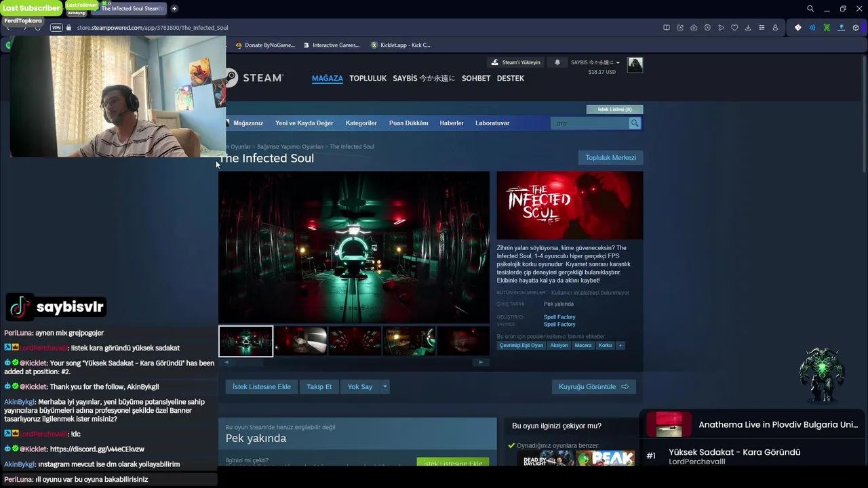The height and width of the screenshot is (488, 868).
Task: Open Donate ByNoGame bookmark
Action: pyautogui.click(x=265, y=45)
